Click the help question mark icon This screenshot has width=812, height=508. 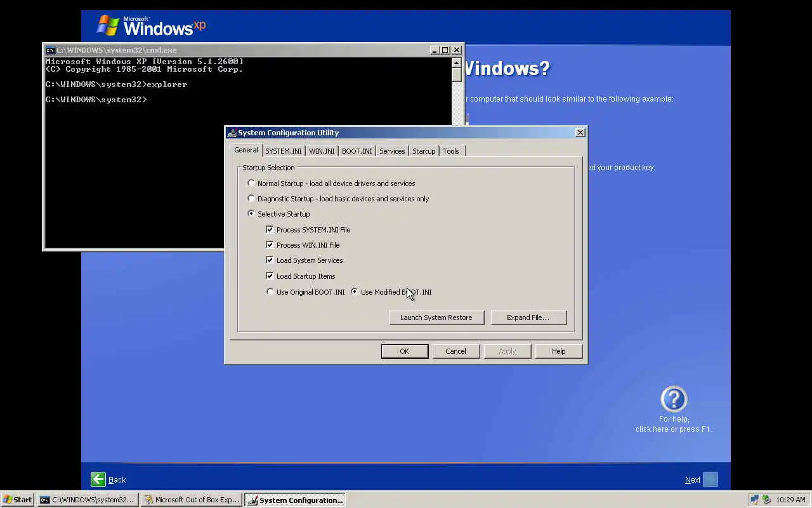(674, 399)
